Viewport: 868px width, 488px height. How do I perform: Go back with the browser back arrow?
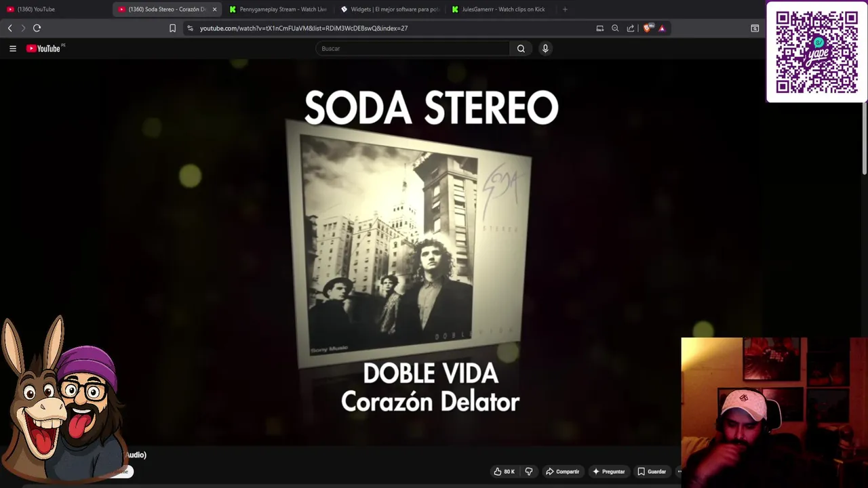9,28
